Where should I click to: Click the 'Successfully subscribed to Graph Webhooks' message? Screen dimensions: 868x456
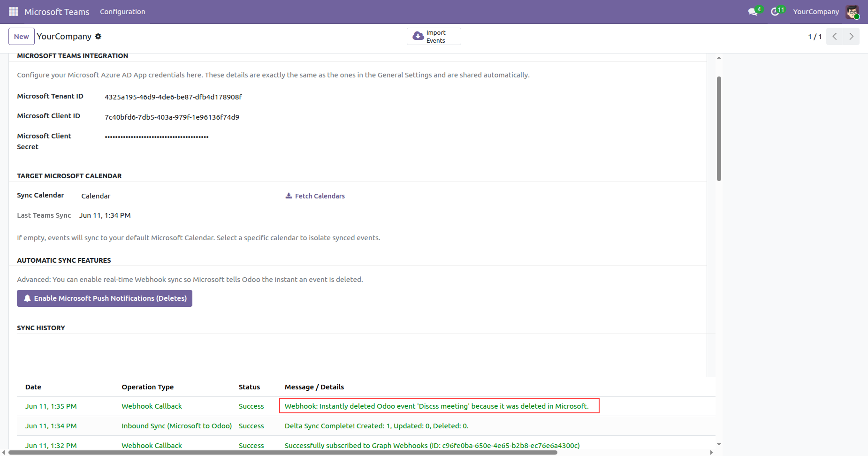click(x=432, y=446)
